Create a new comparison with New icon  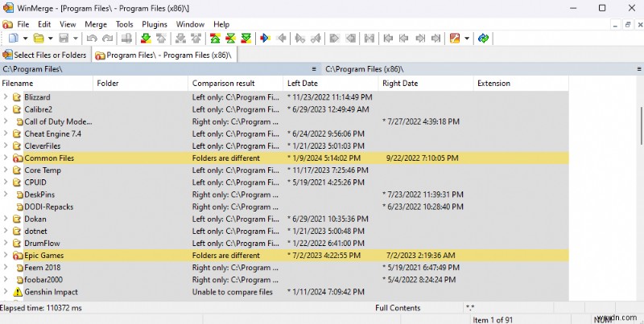(14, 39)
